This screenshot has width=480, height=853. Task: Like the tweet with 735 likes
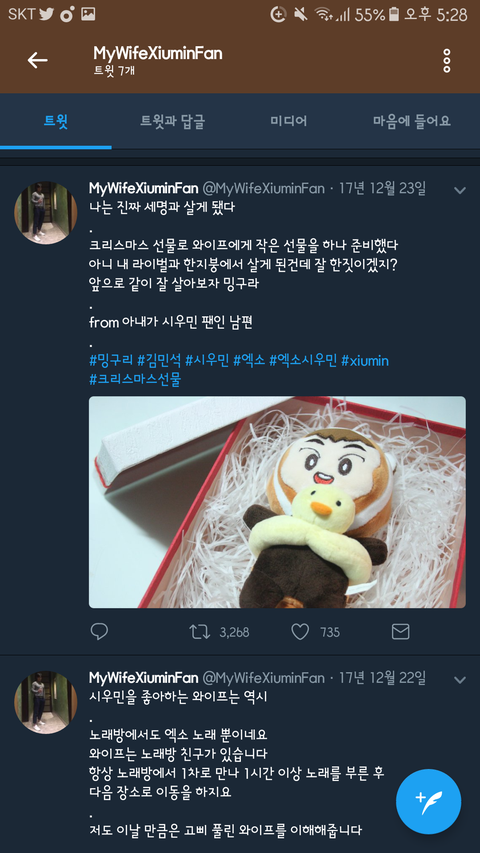coord(300,632)
